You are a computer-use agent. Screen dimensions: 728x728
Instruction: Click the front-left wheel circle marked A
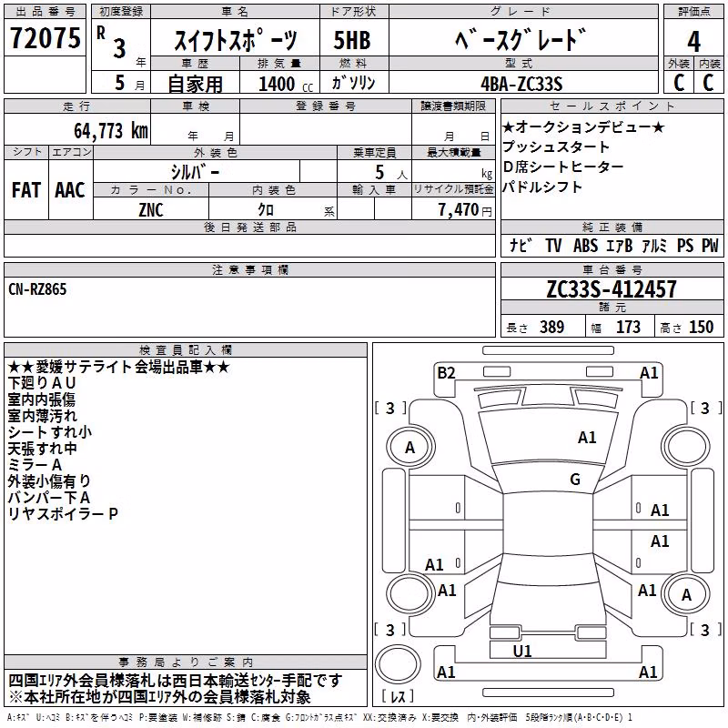tap(410, 447)
